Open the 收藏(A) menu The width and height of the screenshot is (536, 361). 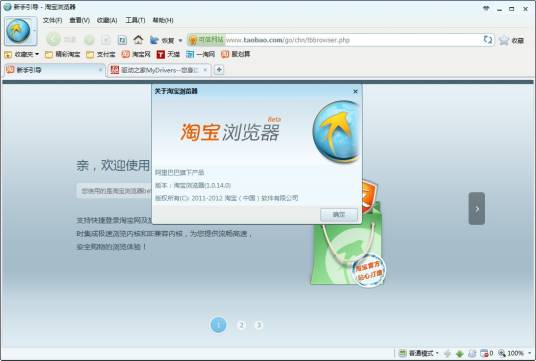[x=107, y=20]
